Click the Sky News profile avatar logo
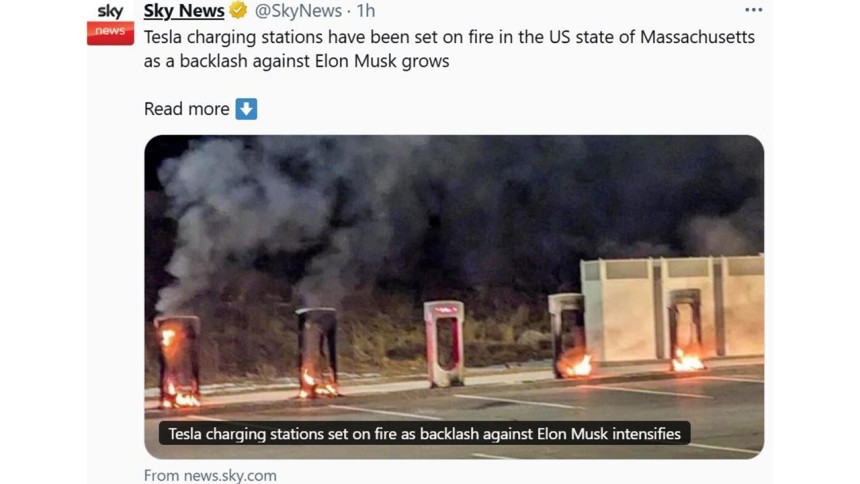Image resolution: width=860 pixels, height=484 pixels. (x=110, y=24)
